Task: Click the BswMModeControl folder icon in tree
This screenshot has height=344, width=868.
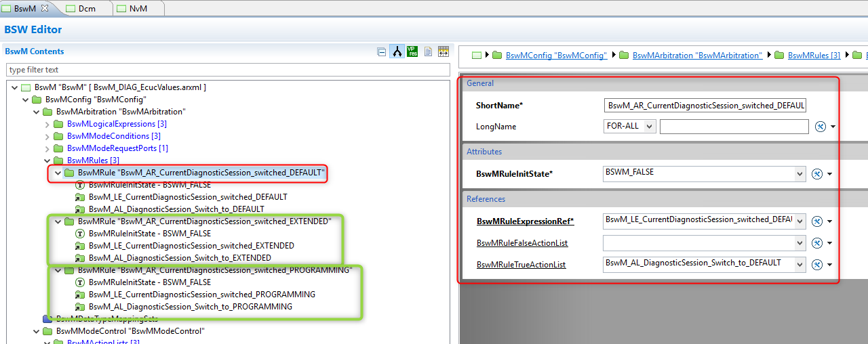Action: (47, 331)
